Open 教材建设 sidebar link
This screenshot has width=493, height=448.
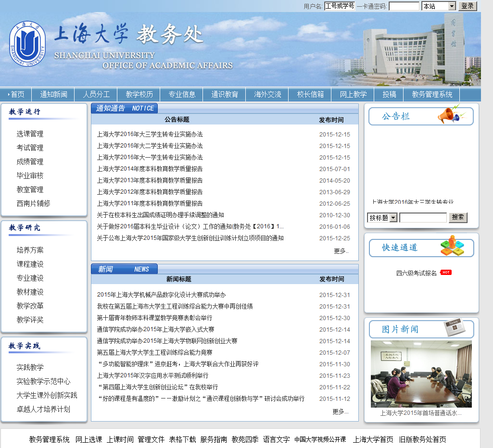(x=30, y=292)
